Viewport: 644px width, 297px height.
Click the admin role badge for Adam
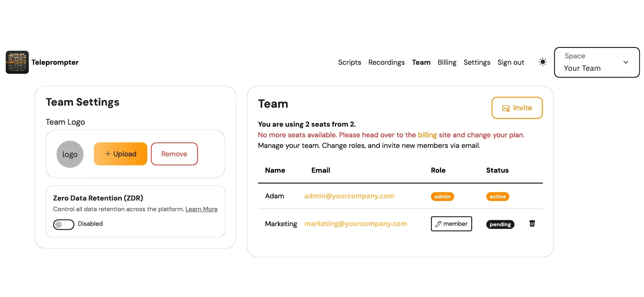pyautogui.click(x=442, y=196)
